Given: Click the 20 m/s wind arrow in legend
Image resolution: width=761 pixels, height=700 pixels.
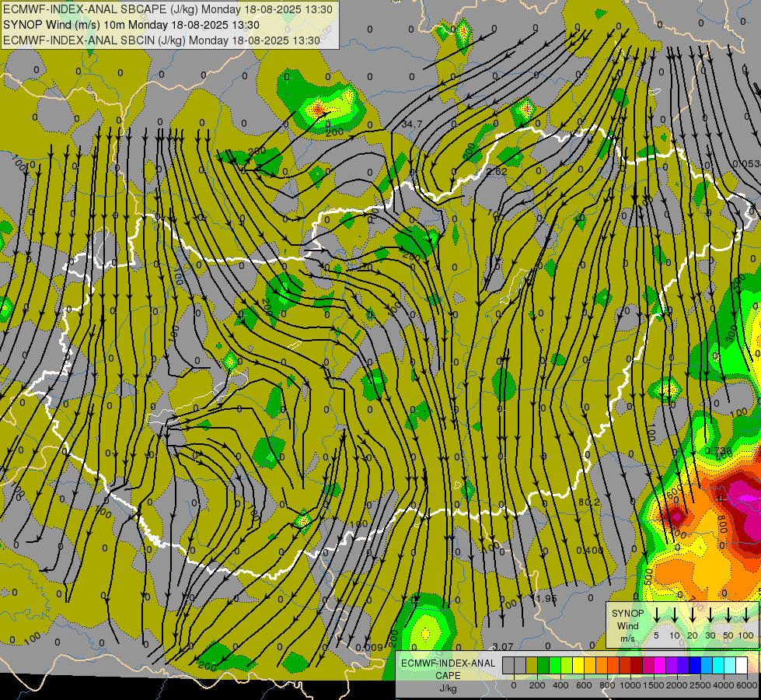Looking at the screenshot, I should pos(692,615).
